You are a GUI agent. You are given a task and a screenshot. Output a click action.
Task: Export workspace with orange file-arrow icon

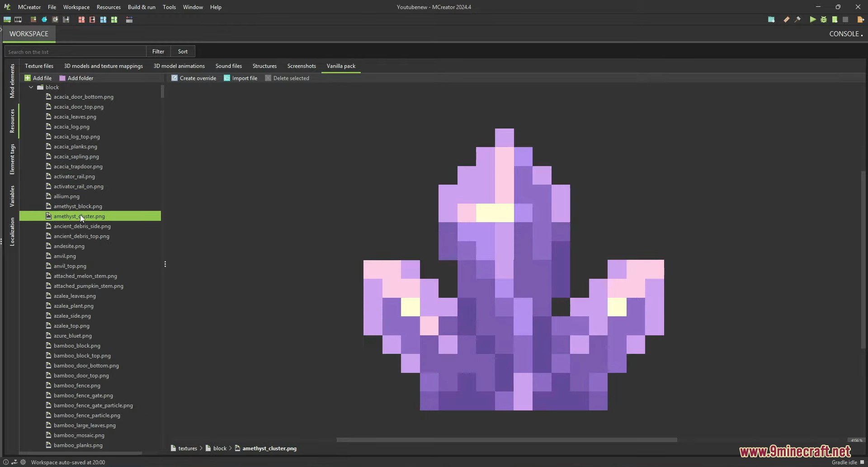click(x=861, y=19)
